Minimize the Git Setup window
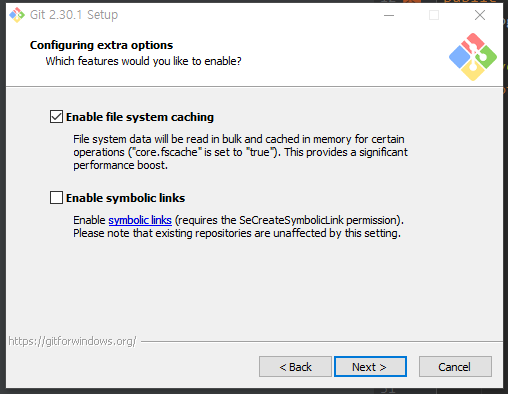508x394 pixels. pyautogui.click(x=389, y=15)
